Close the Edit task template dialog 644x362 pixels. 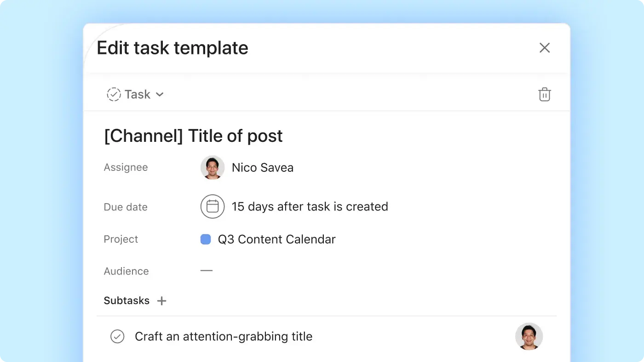[x=545, y=48]
